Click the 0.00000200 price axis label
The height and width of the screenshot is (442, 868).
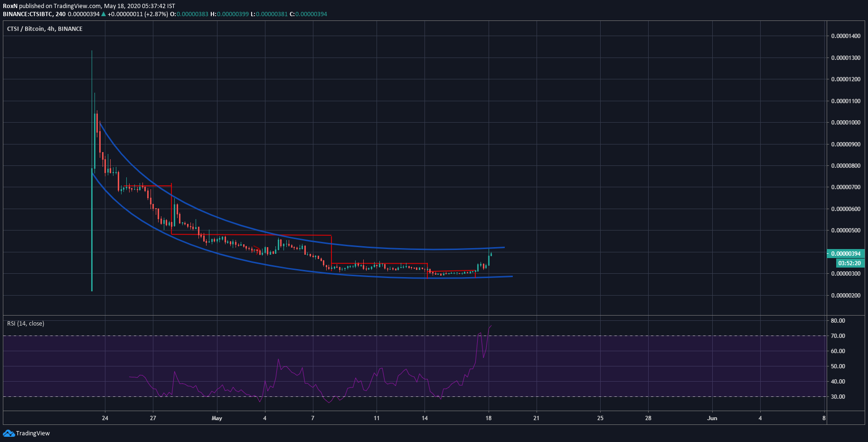[x=846, y=296]
